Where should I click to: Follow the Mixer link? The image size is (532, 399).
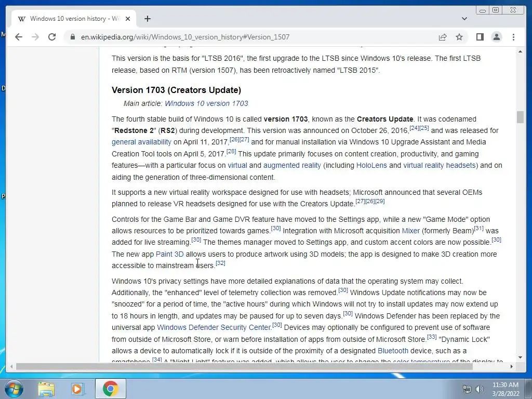pyautogui.click(x=411, y=231)
